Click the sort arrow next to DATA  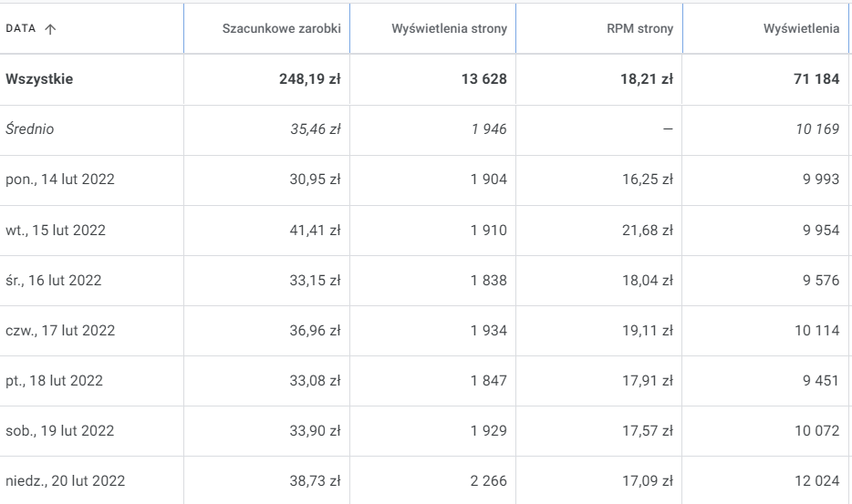tap(50, 28)
